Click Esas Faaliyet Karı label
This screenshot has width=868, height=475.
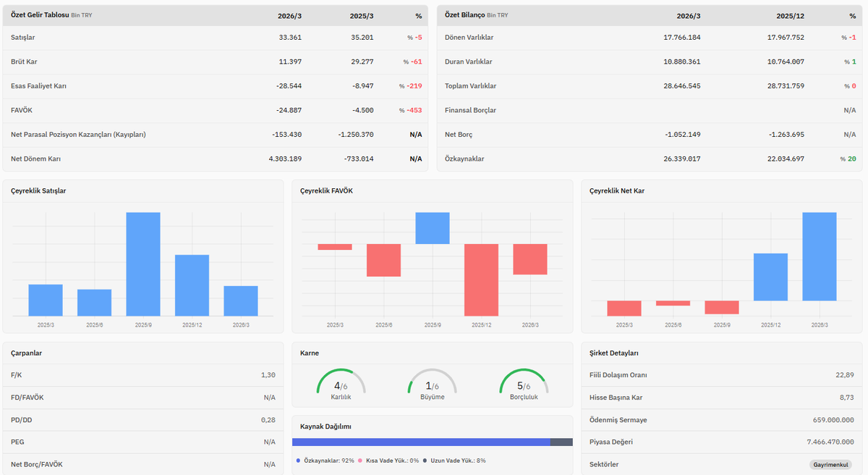[x=39, y=86]
